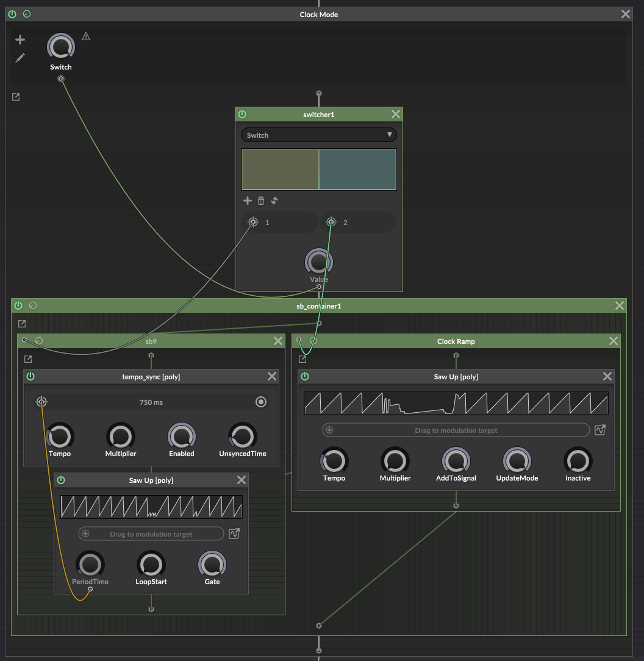
Task: Adjust Clock Ramp Tempo knob
Action: pyautogui.click(x=334, y=461)
